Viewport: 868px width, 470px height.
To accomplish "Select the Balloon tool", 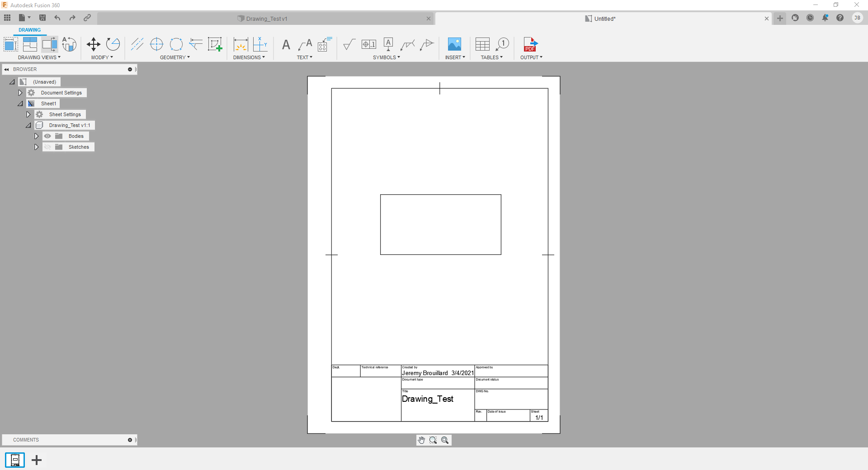I will [x=502, y=44].
